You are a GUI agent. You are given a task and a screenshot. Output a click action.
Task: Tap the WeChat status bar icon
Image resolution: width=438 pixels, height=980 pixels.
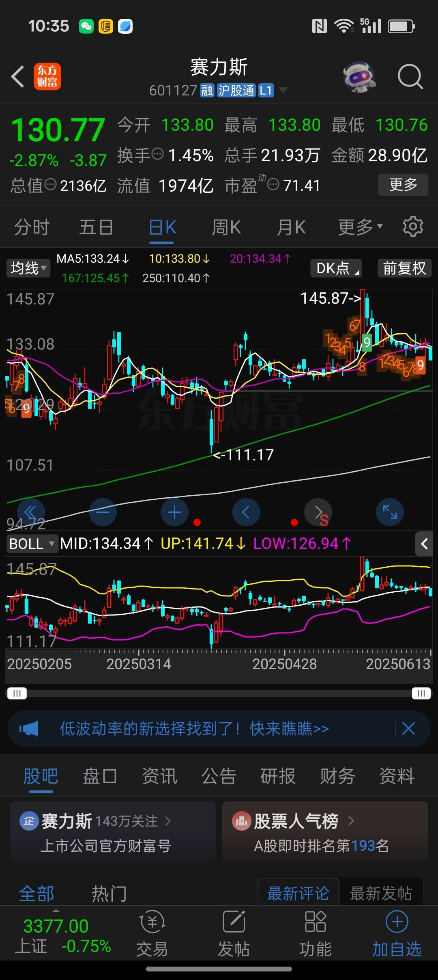(x=86, y=26)
